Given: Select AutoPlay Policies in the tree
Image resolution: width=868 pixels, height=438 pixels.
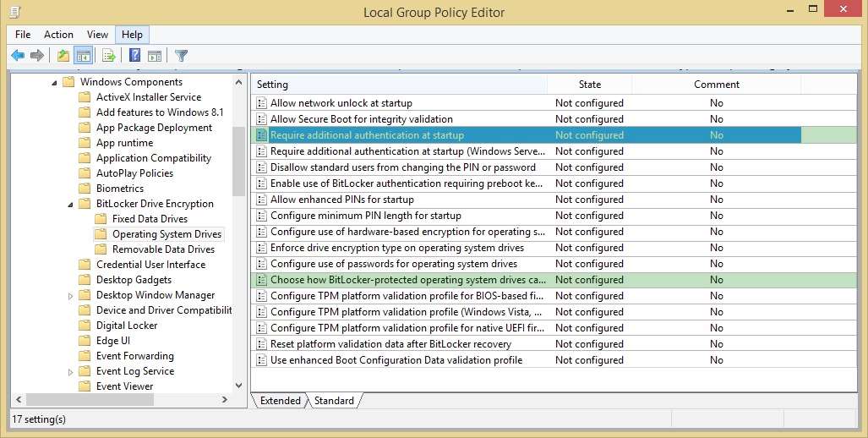Looking at the screenshot, I should coord(134,173).
